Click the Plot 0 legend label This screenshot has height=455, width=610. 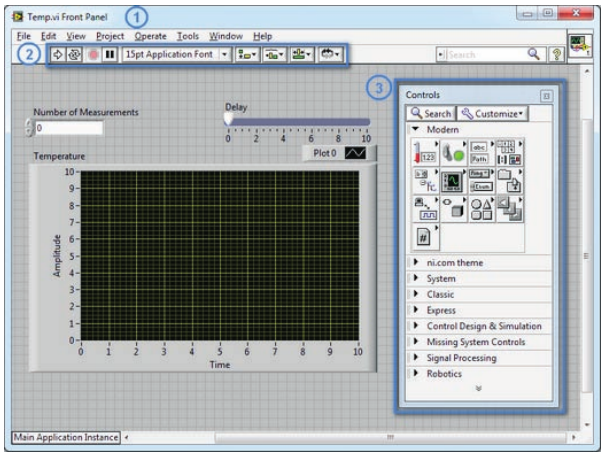tap(325, 153)
